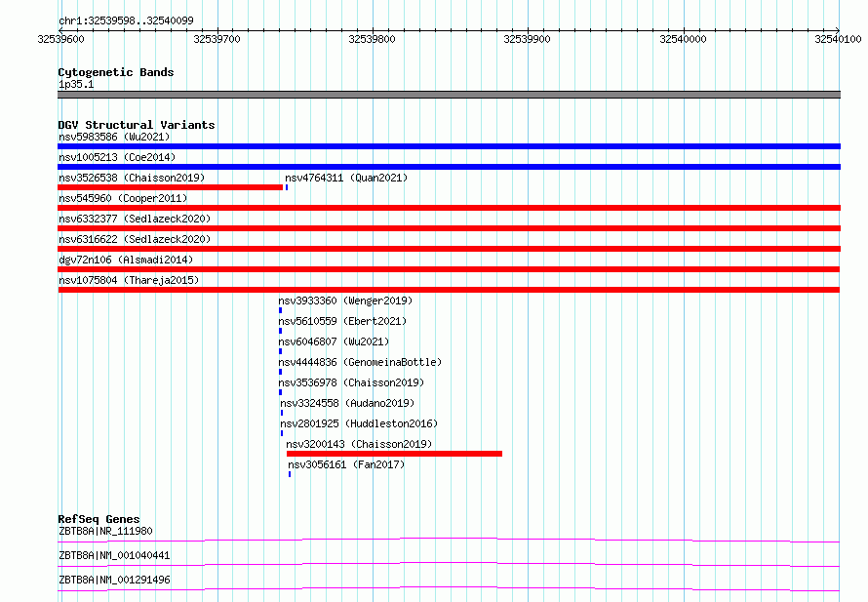The image size is (868, 602).
Task: Open ZBTB8A|NM_001040441 transcript label
Action: [114, 555]
